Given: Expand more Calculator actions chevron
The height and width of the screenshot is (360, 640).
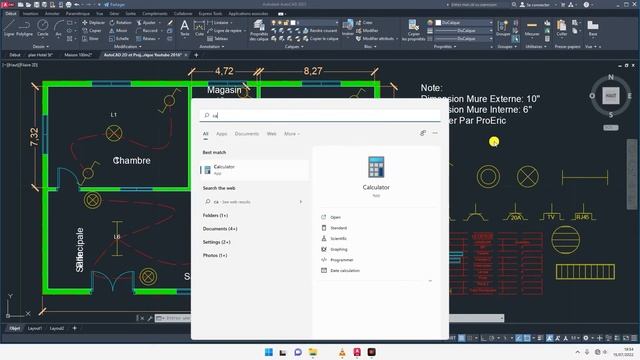Looking at the screenshot, I should pos(430,281).
